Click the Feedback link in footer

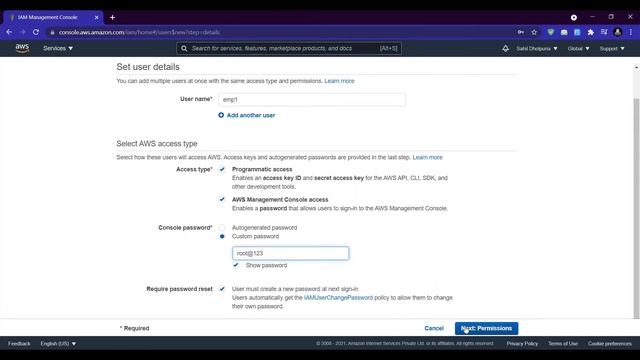coord(19,344)
